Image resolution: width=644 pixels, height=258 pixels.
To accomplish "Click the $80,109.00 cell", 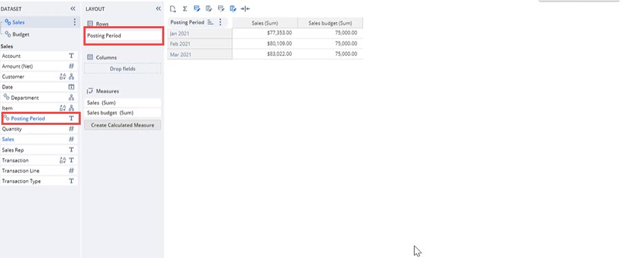I will click(x=265, y=44).
